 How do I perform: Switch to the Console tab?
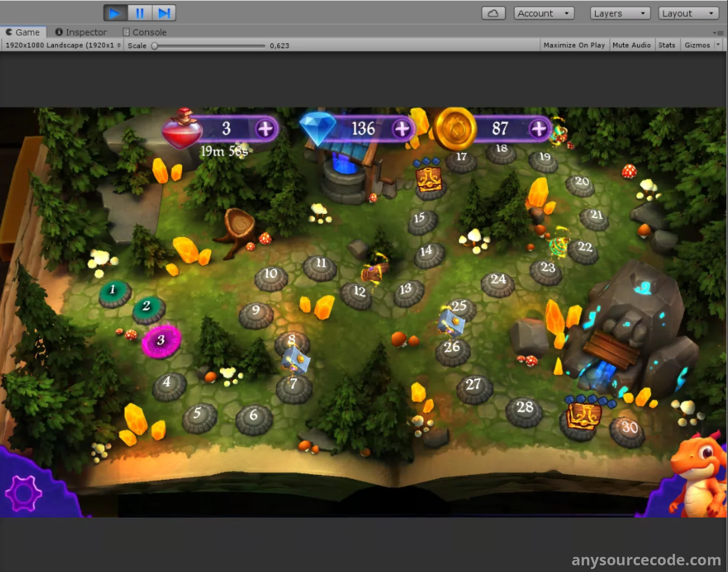coord(145,32)
